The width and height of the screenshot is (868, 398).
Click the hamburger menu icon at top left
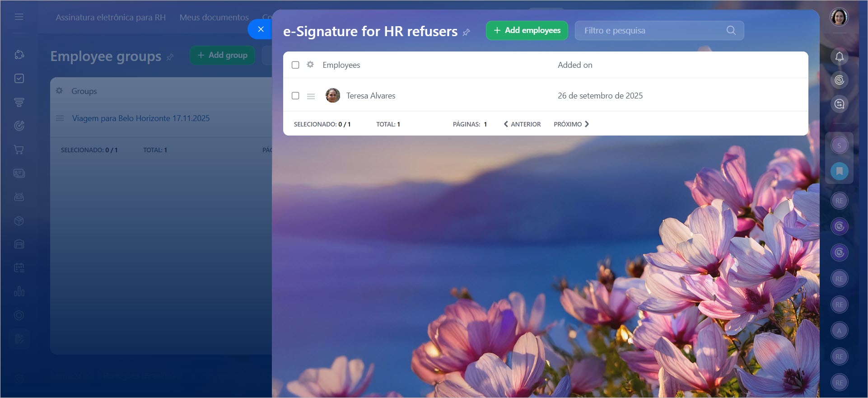(x=19, y=17)
